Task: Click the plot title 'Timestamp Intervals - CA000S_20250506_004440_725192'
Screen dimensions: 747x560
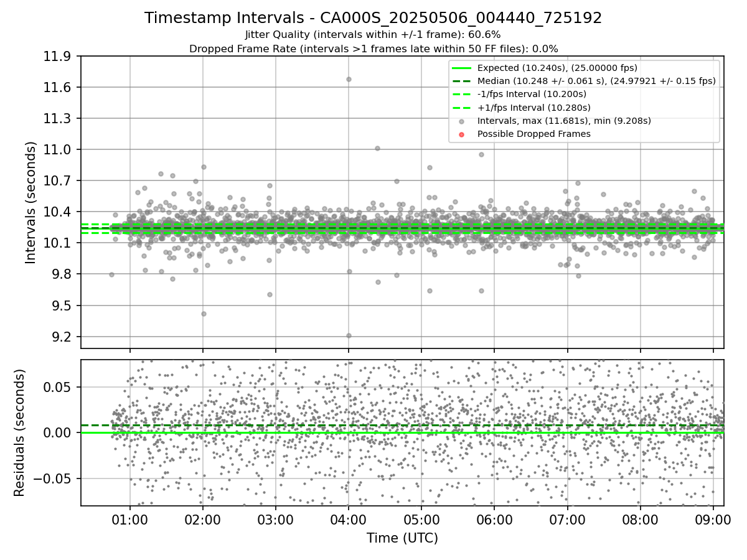Action: click(374, 18)
